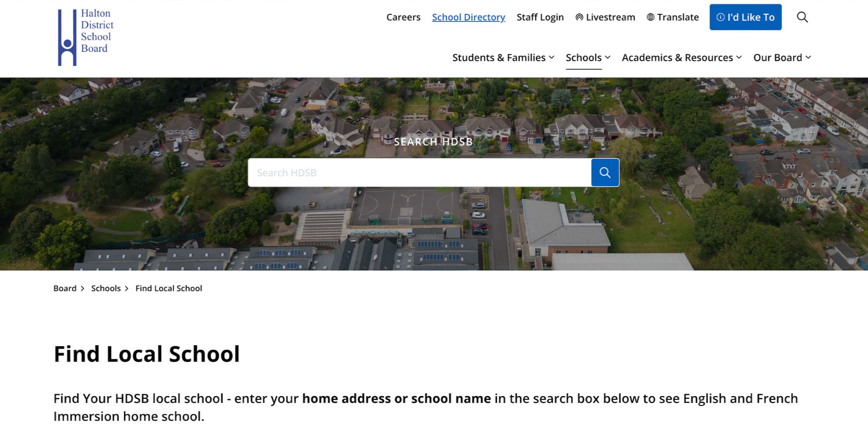Open the Careers link

[x=403, y=17]
